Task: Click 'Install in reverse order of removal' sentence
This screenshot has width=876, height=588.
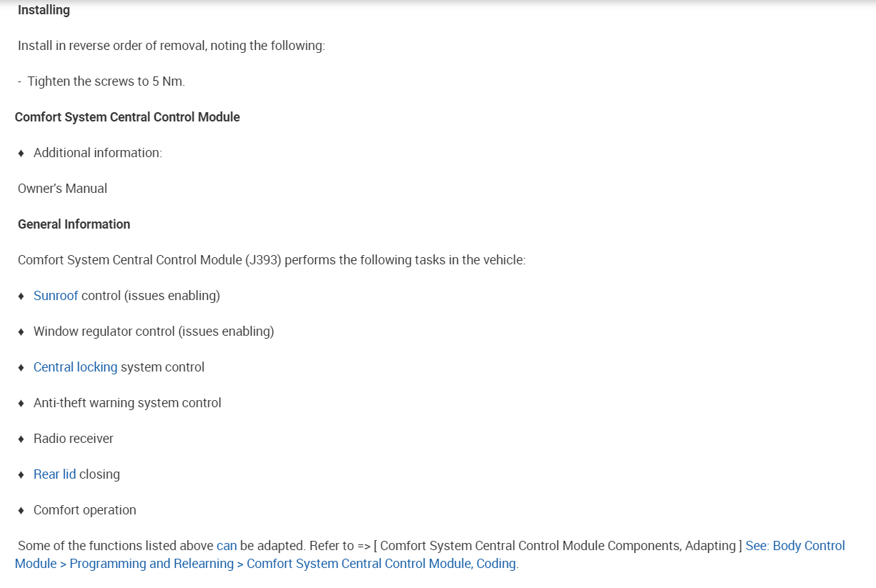Action: click(171, 46)
